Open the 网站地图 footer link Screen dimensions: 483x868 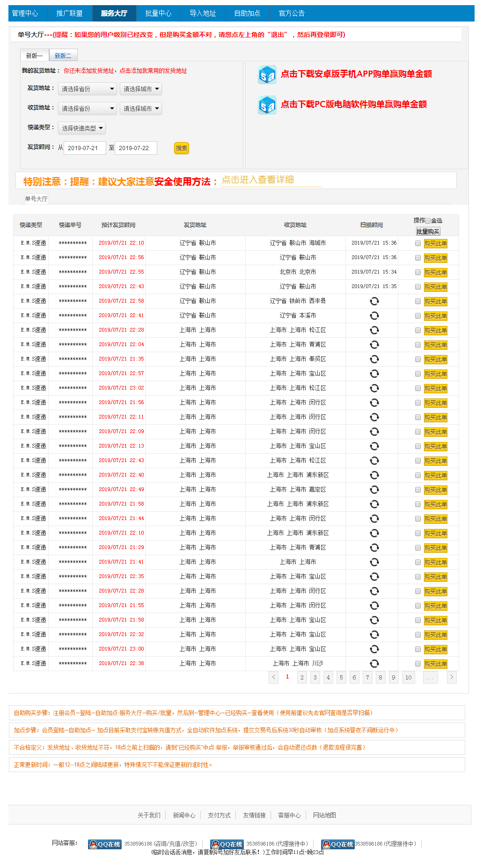click(324, 815)
